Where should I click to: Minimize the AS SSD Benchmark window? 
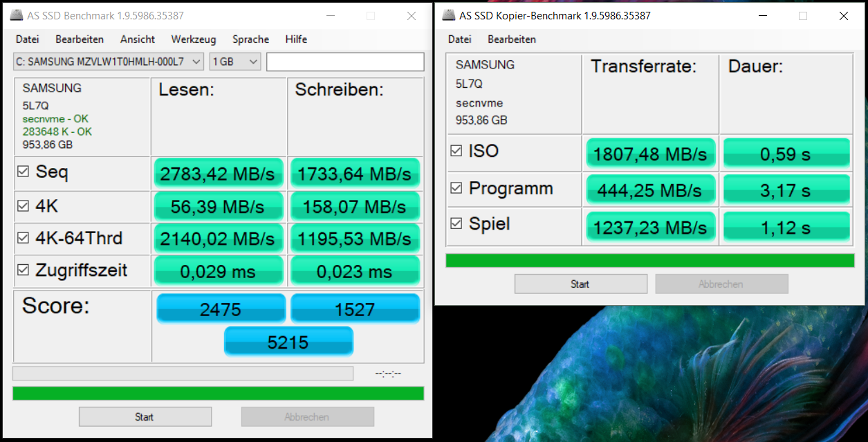(x=332, y=15)
